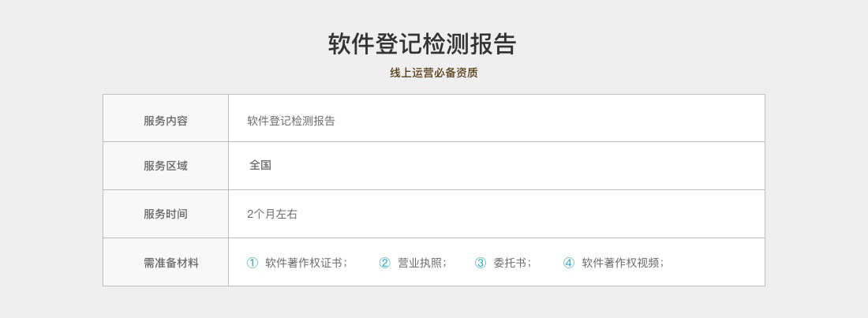
Task: Click the 全国 service region value
Action: (x=260, y=166)
